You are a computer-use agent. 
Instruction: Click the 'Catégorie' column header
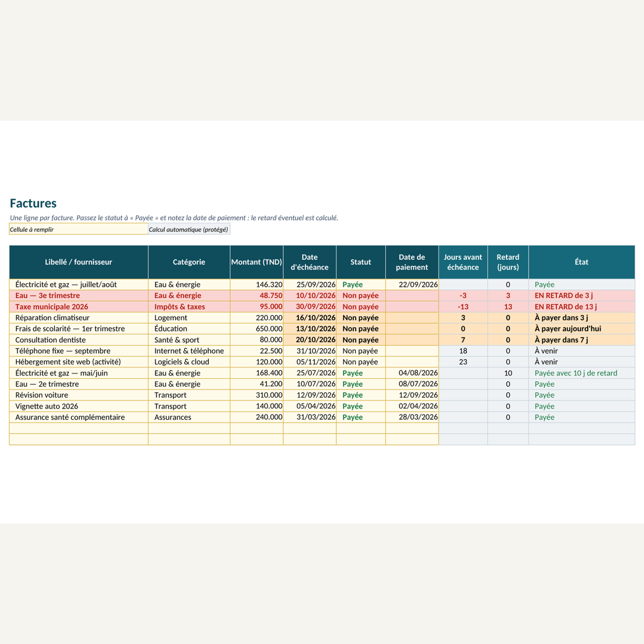pyautogui.click(x=189, y=262)
